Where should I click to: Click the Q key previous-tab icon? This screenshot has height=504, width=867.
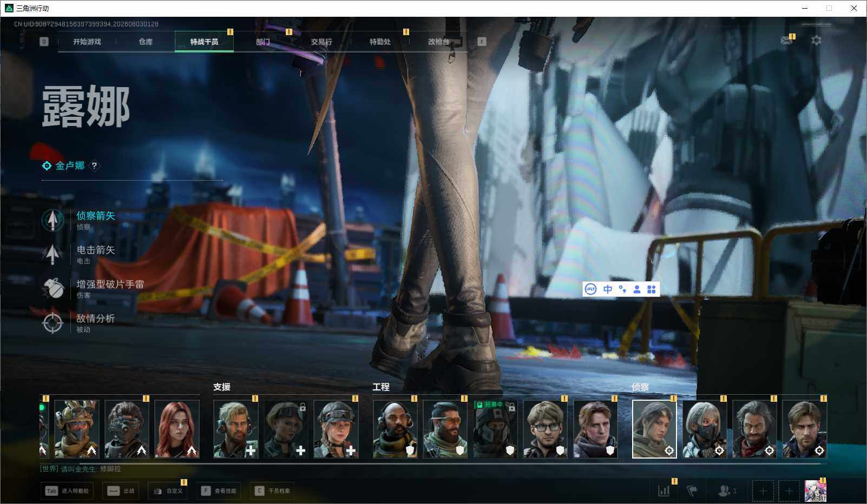44,42
